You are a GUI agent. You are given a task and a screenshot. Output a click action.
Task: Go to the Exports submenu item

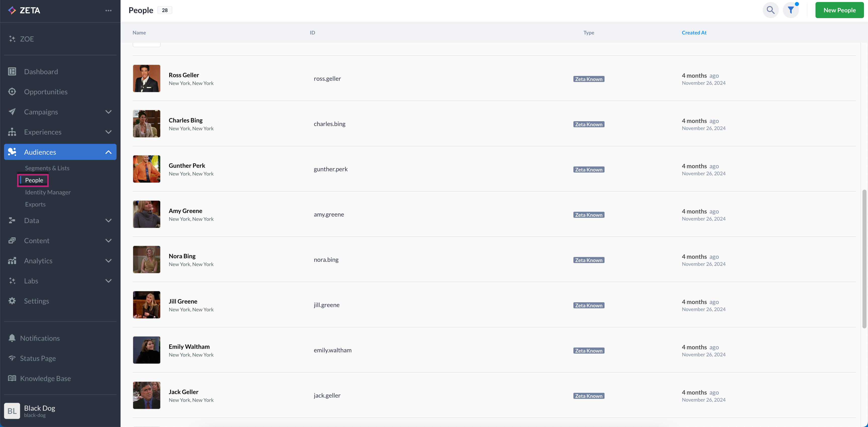click(35, 204)
